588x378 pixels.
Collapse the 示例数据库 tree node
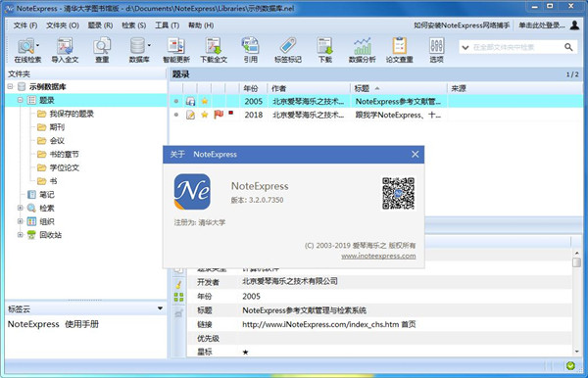pos(10,86)
